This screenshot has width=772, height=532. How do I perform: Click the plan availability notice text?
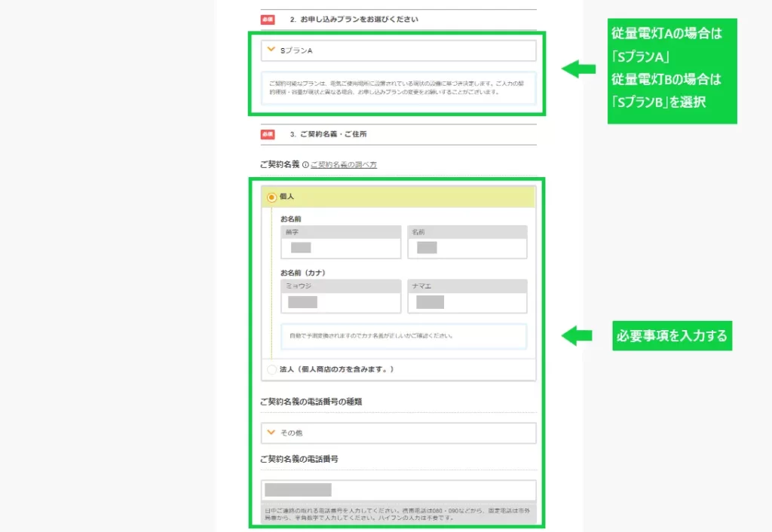tap(397, 88)
